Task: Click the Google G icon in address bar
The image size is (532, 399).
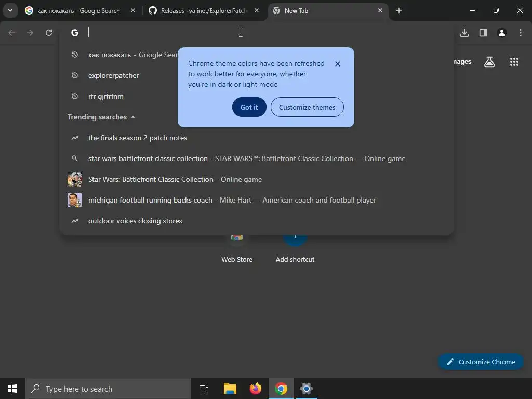Action: click(x=75, y=33)
